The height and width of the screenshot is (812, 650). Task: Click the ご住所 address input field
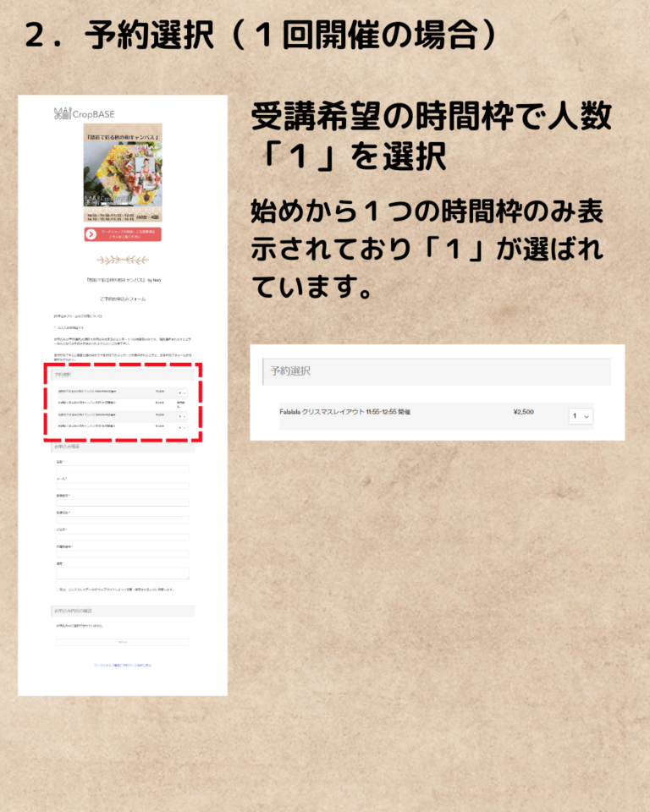(123, 537)
